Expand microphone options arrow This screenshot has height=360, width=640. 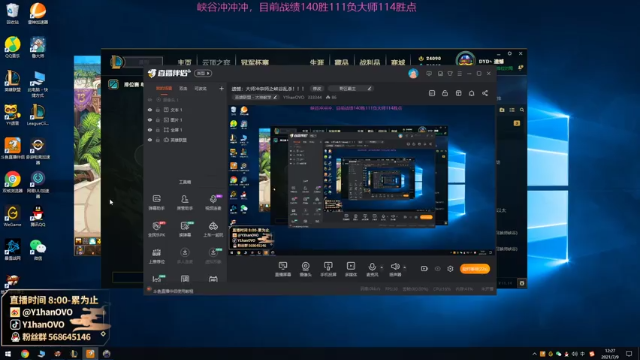[x=382, y=268]
